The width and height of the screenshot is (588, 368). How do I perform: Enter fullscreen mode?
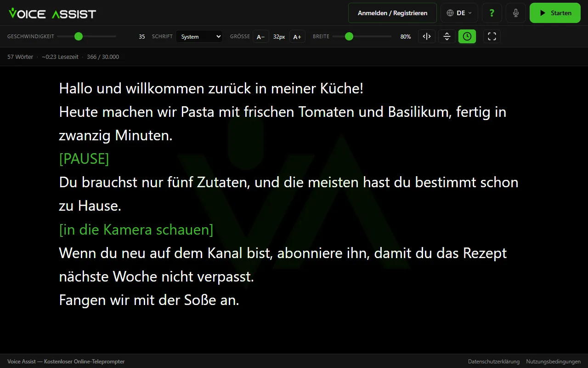point(492,36)
